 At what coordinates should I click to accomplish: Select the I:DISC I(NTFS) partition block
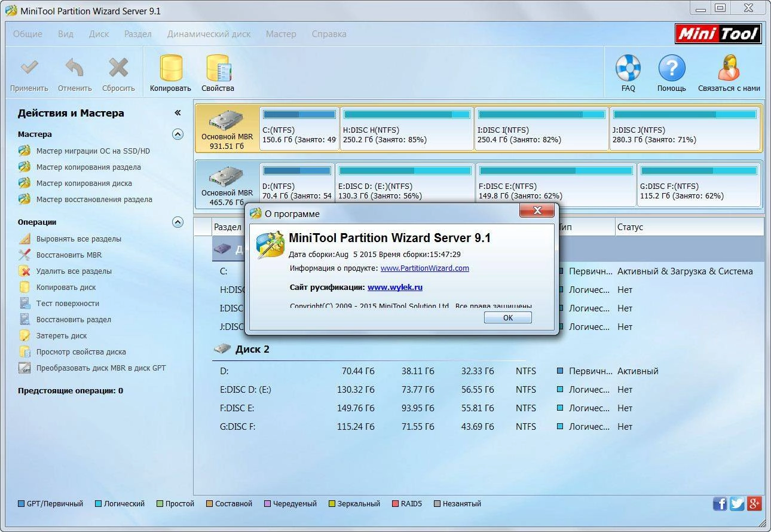(542, 129)
